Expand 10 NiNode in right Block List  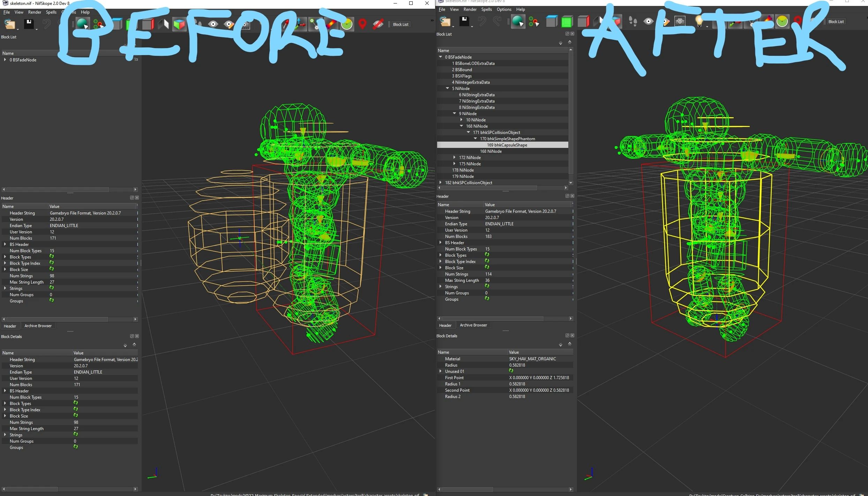point(461,120)
